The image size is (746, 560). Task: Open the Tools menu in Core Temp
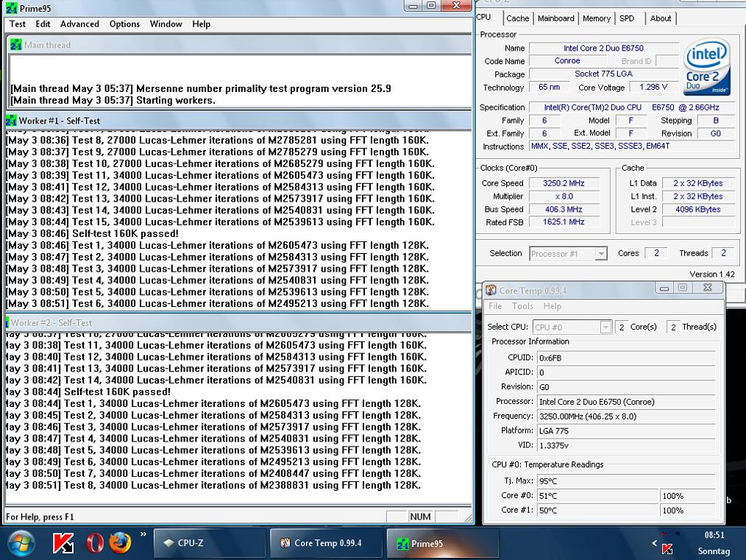click(522, 306)
